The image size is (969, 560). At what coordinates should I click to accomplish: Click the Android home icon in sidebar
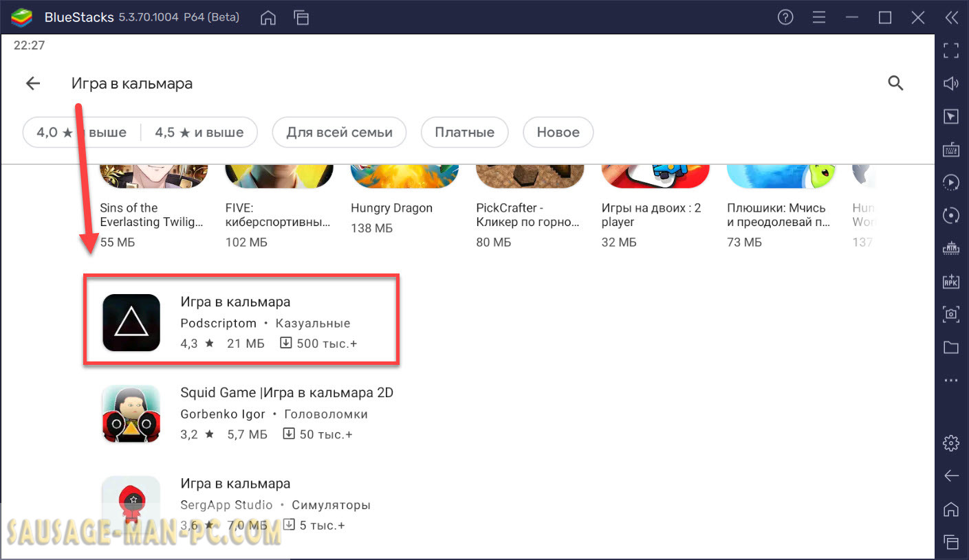(x=951, y=508)
